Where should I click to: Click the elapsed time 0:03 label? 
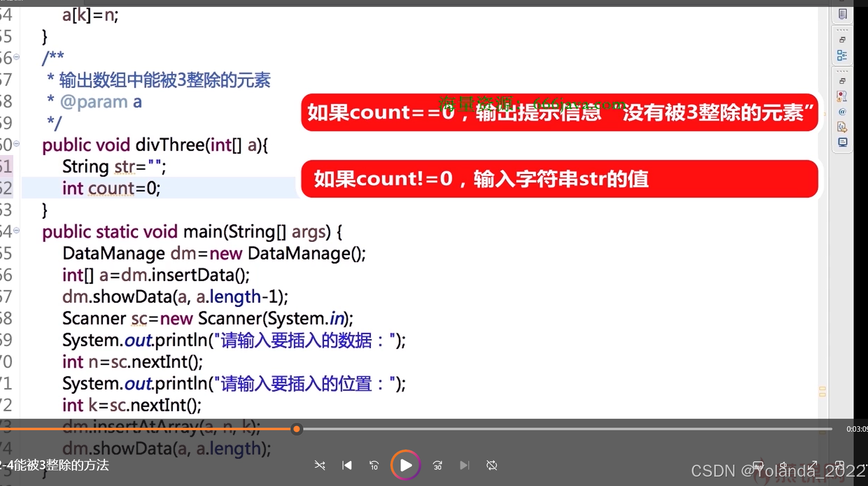pos(857,429)
